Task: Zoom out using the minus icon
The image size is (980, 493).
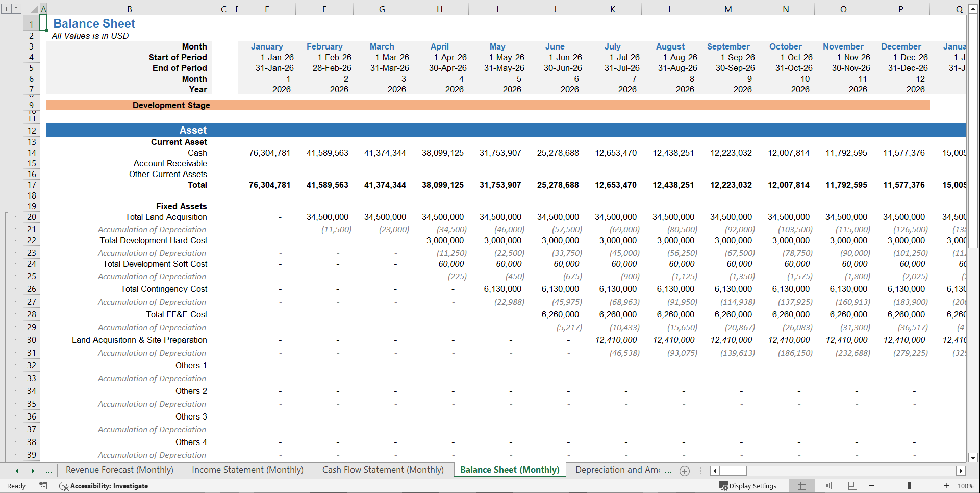Action: click(x=871, y=486)
